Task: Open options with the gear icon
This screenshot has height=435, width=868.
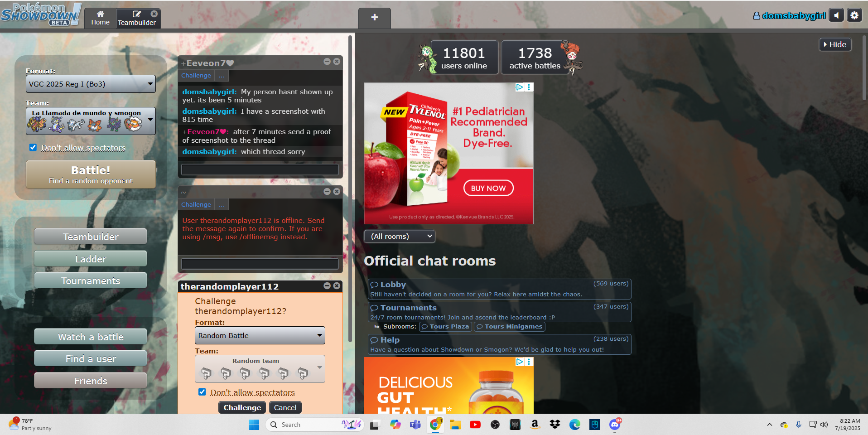Action: 854,15
